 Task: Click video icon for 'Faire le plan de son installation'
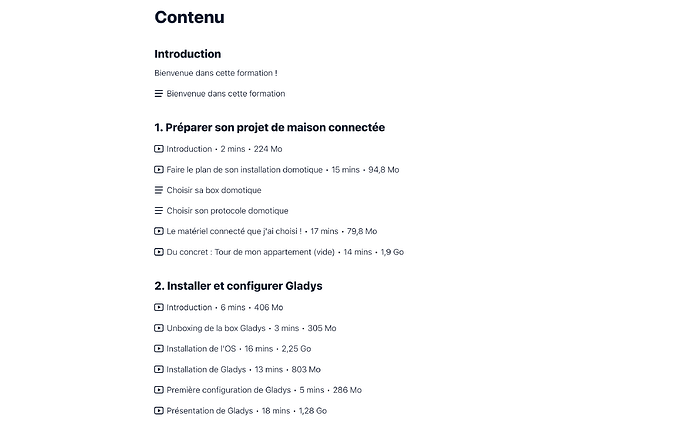159,170
